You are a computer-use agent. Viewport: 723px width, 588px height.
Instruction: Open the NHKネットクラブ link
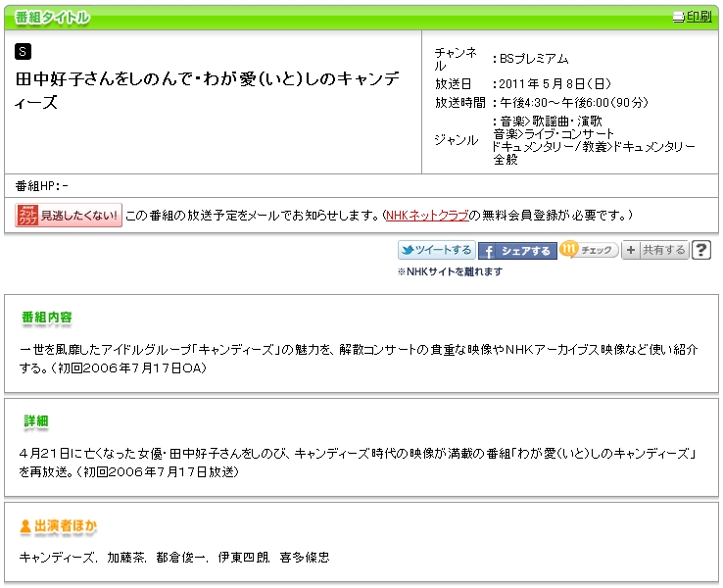[x=427, y=215]
